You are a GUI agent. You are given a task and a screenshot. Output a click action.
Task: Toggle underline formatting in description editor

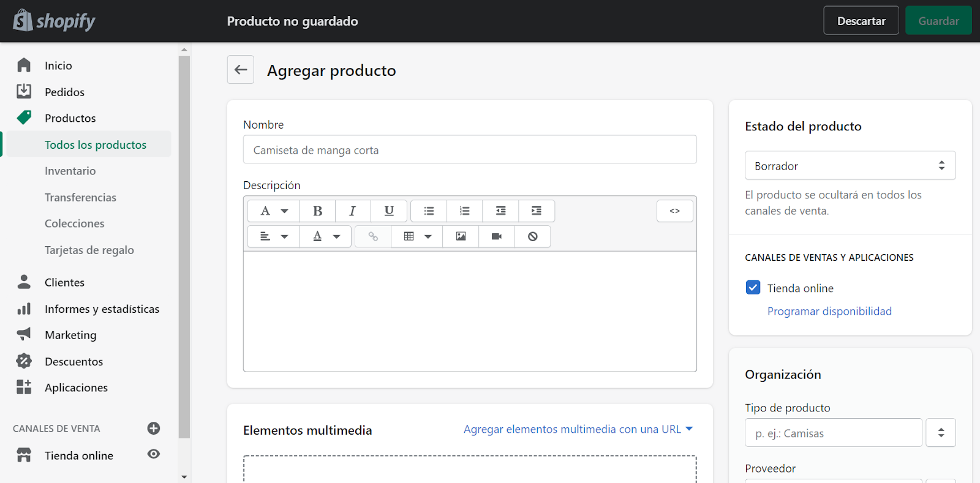[x=388, y=211]
